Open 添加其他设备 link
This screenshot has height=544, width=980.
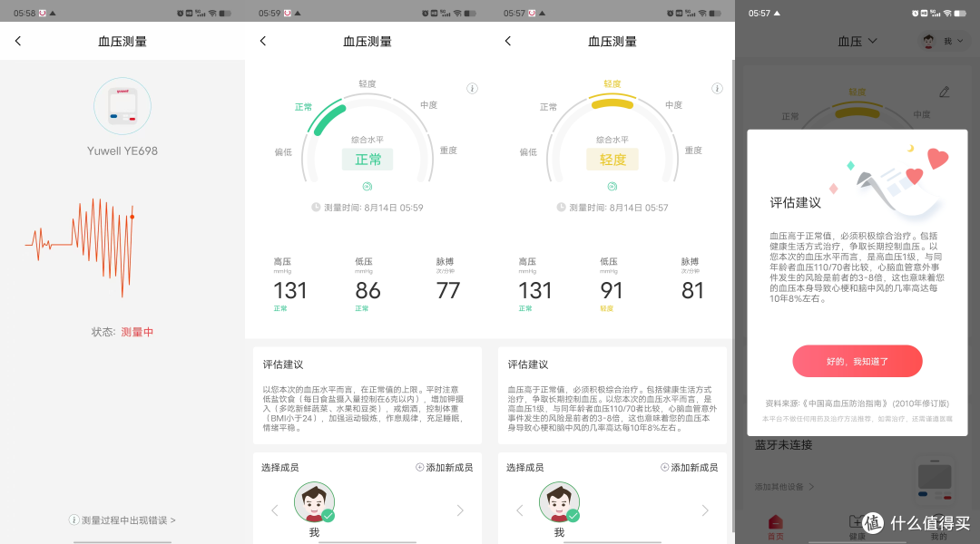(x=784, y=487)
